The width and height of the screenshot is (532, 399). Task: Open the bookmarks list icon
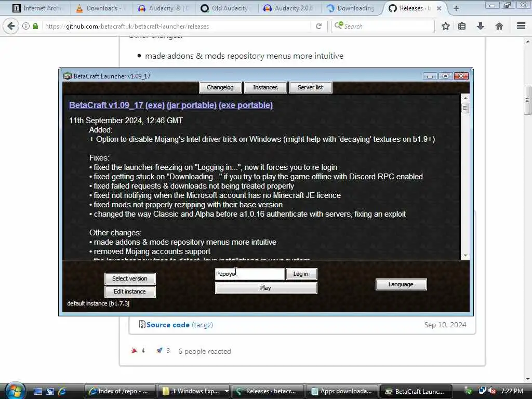click(x=462, y=26)
